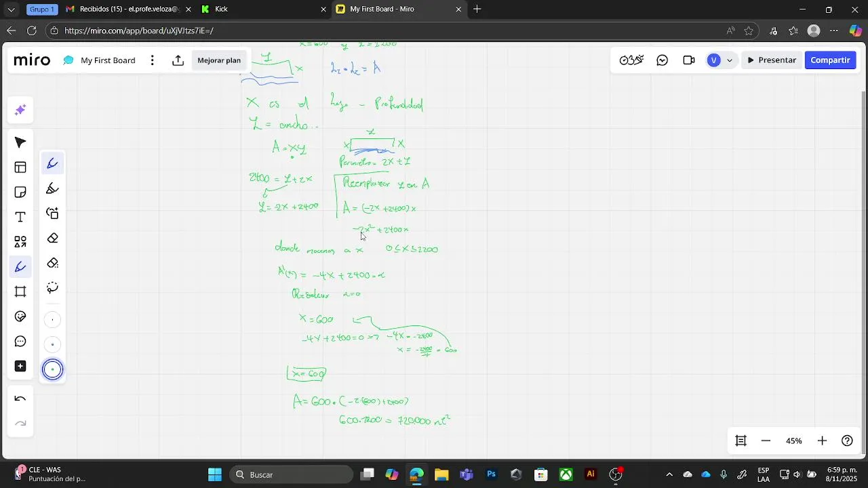Redo the last undone action
This screenshot has width=868, height=488.
20,424
